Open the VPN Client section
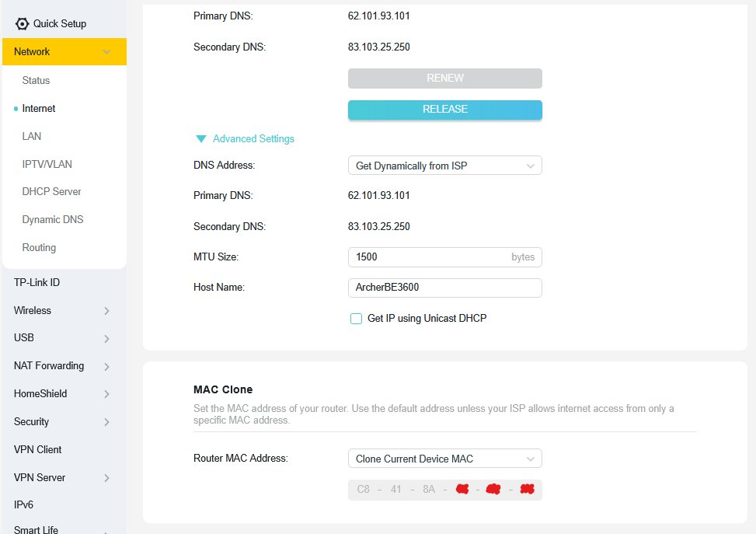 point(37,450)
